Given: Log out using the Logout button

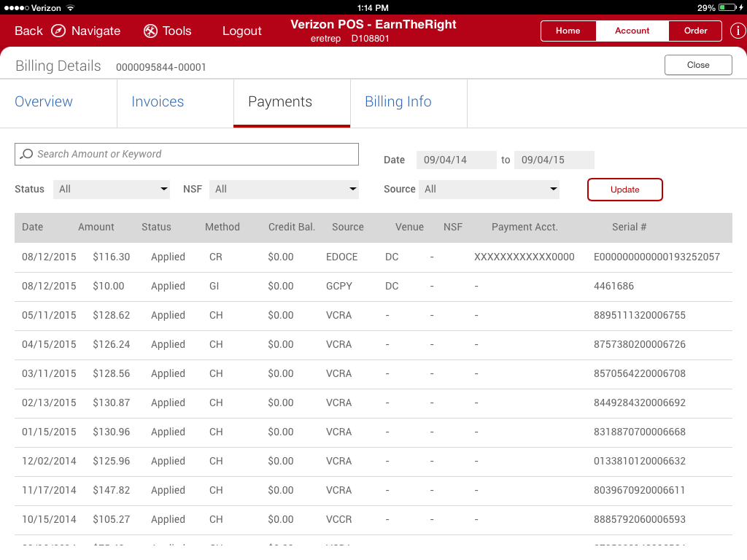Looking at the screenshot, I should coord(242,31).
